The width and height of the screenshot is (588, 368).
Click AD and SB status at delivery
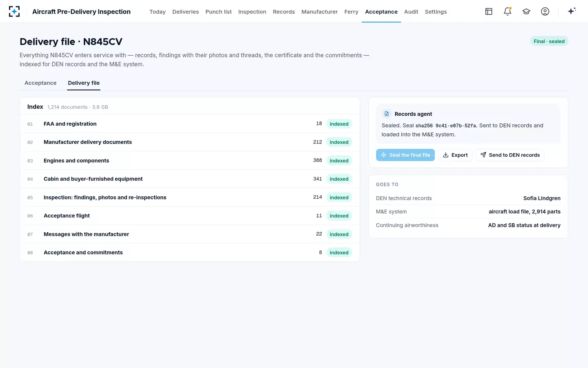524,225
